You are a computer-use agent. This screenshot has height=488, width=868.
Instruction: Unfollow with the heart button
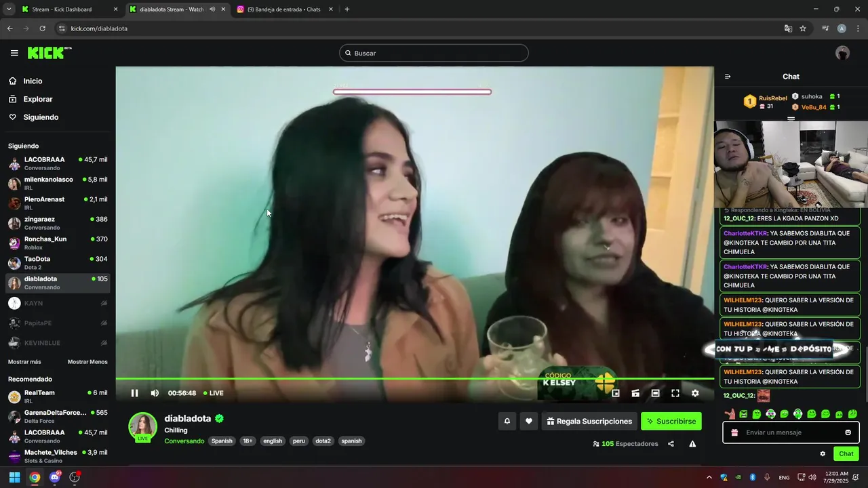click(x=529, y=421)
